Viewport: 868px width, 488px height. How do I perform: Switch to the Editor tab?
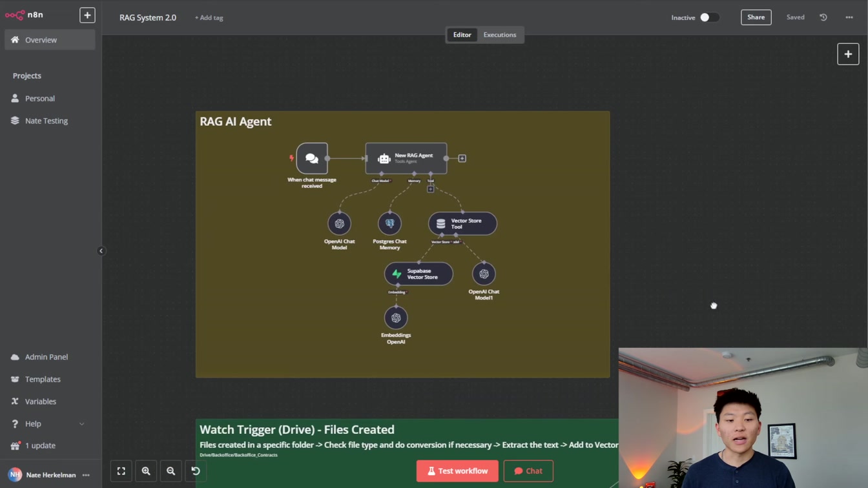(x=462, y=35)
